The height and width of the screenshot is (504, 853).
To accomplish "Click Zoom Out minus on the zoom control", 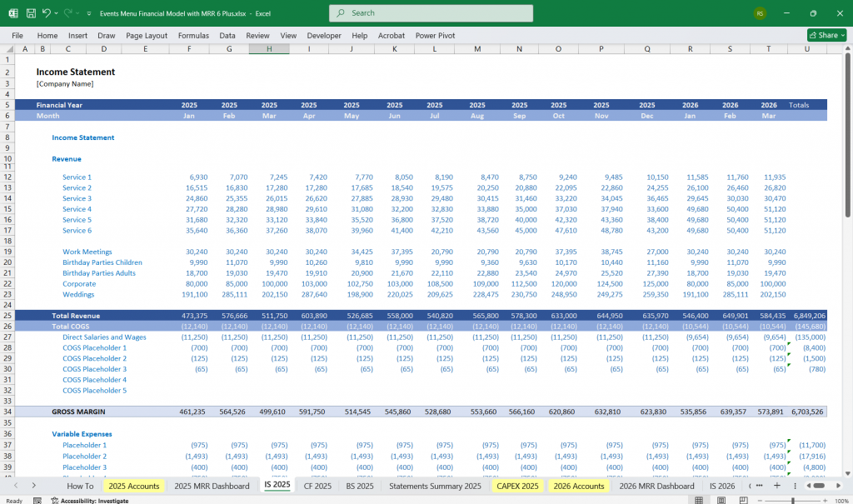I will click(x=761, y=501).
